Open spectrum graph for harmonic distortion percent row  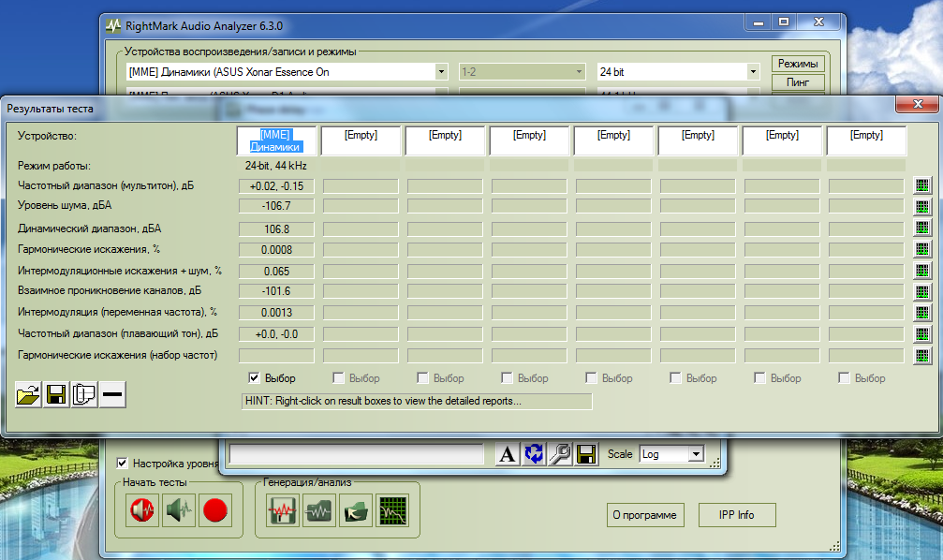(922, 249)
